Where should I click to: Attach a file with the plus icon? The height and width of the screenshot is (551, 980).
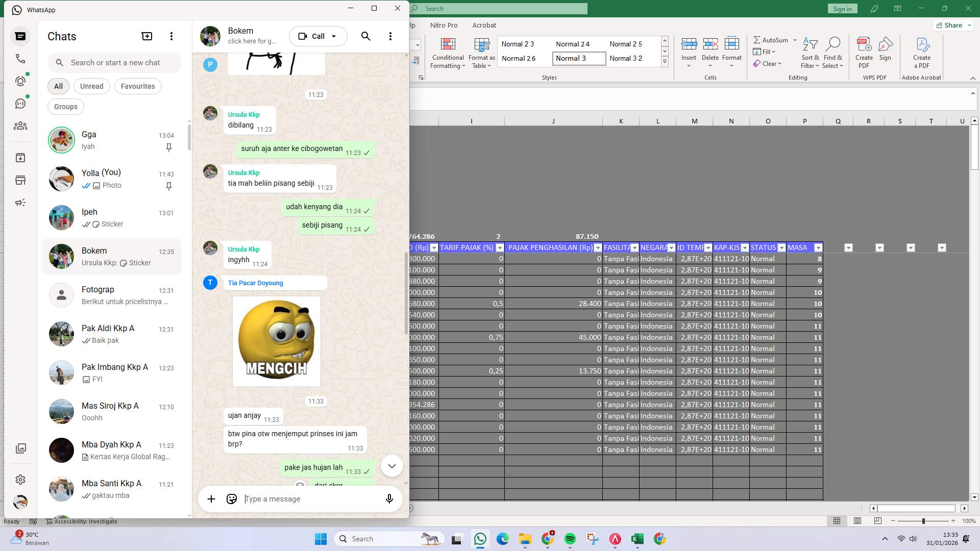211,498
